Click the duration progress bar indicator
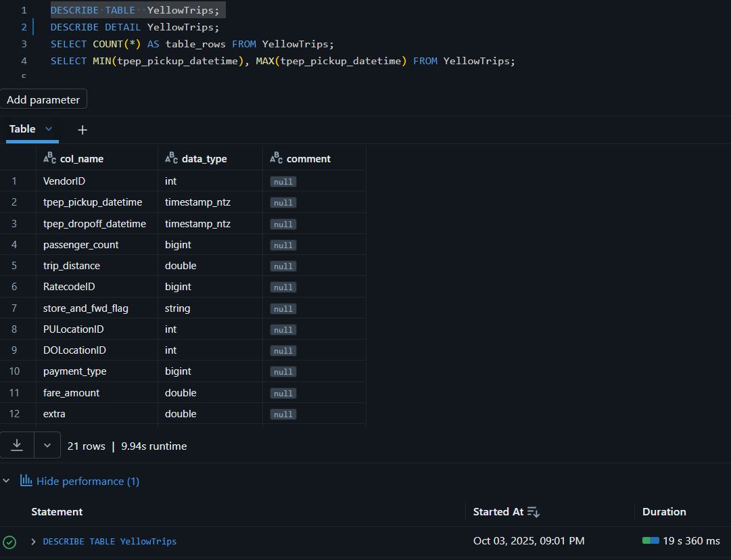 (651, 540)
